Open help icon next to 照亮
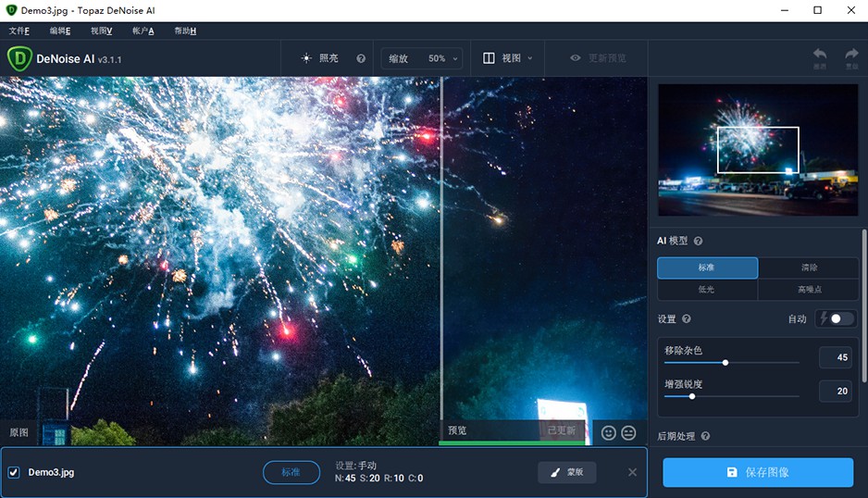This screenshot has height=498, width=868. [361, 58]
